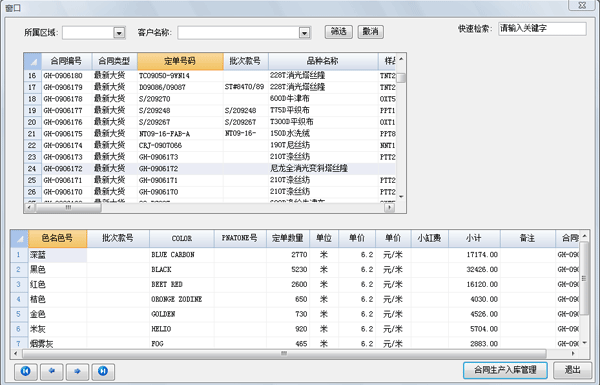Click lower grid vertical scrollbar down arrow
Screen dimensions: 600x385
coord(585,343)
